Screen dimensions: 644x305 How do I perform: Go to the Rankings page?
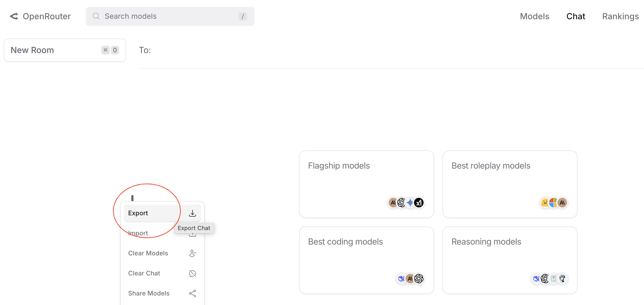pyautogui.click(x=621, y=16)
